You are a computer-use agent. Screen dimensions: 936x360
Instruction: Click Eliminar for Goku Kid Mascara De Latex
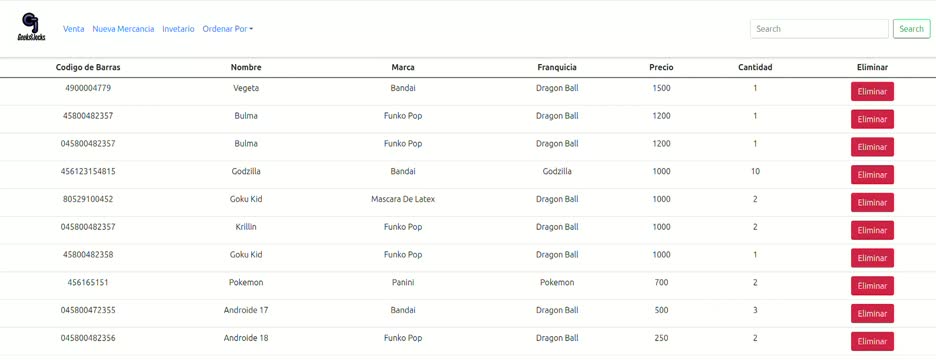point(872,202)
